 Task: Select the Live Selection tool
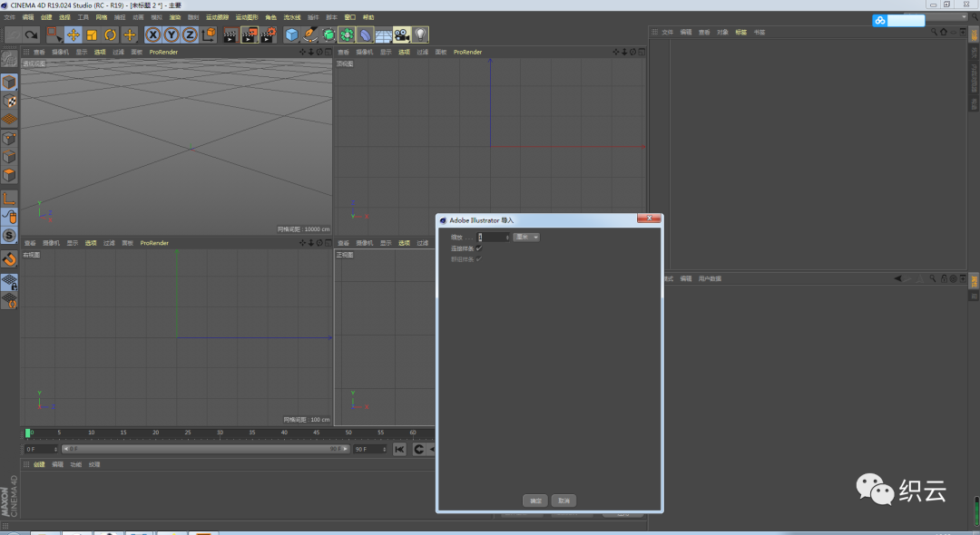tap(54, 35)
